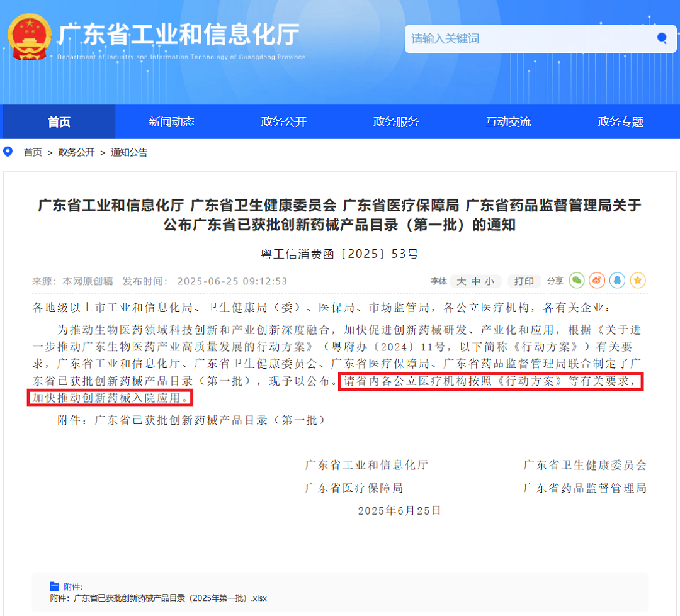The image size is (680, 616).
Task: Click the blue 附件: heading label
Action: (73, 586)
